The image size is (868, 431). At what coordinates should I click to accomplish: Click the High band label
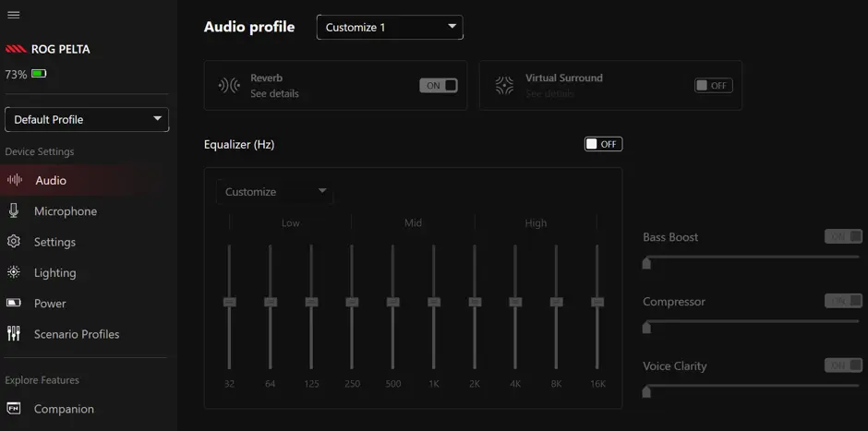point(536,223)
